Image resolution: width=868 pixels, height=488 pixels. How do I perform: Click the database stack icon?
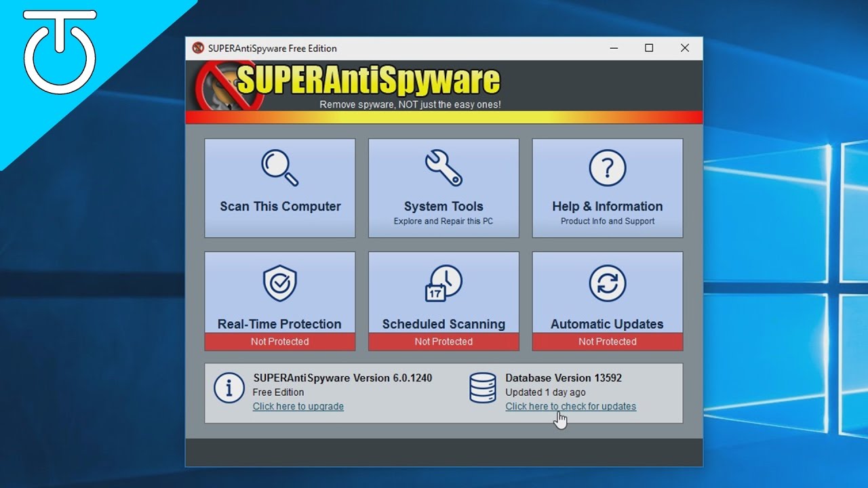coord(483,388)
